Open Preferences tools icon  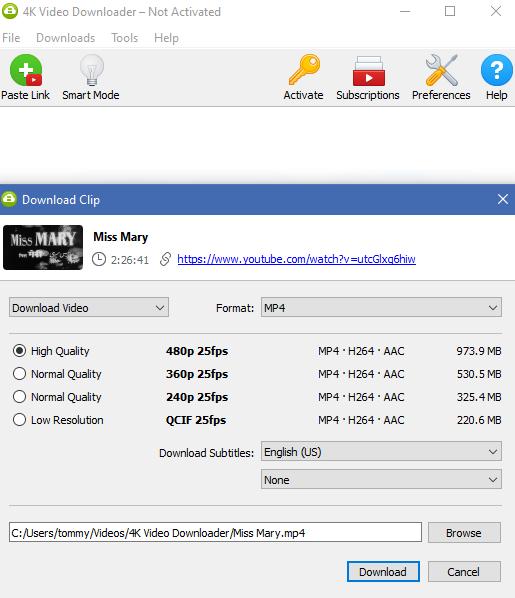tap(441, 70)
